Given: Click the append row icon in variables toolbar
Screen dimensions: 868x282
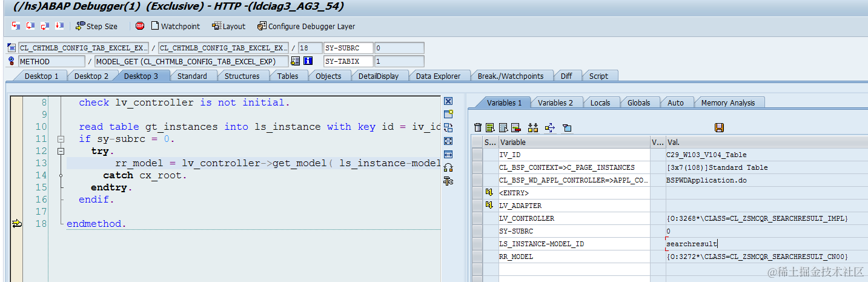Looking at the screenshot, I should click(503, 127).
